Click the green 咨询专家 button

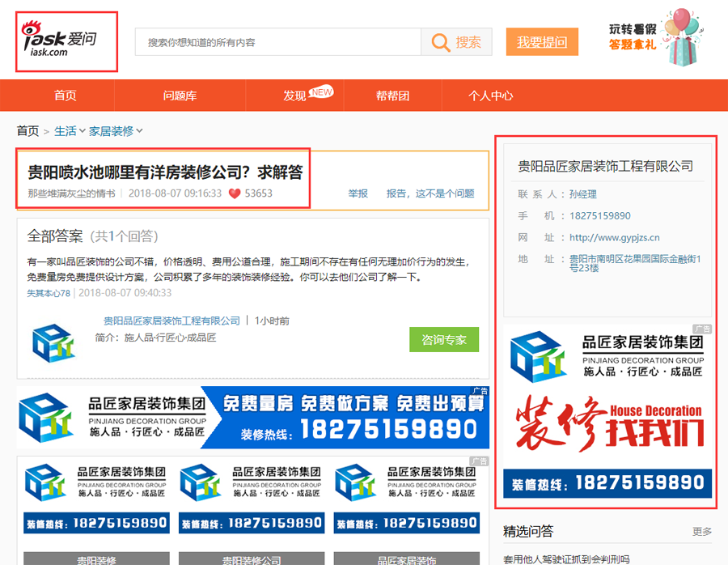pos(444,340)
